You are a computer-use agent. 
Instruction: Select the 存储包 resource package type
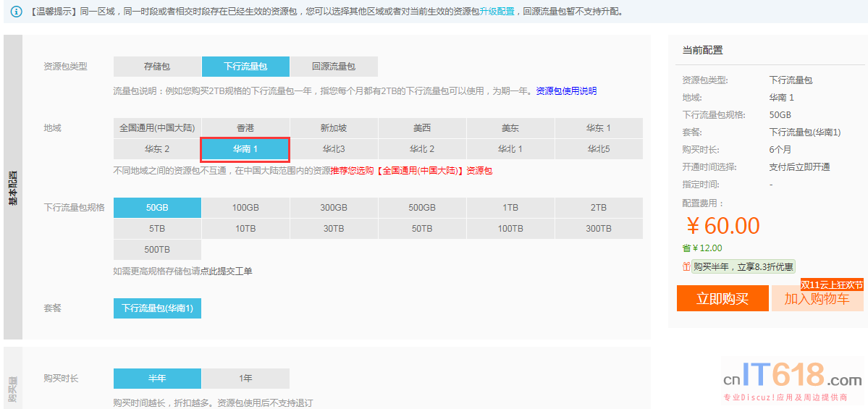(157, 67)
